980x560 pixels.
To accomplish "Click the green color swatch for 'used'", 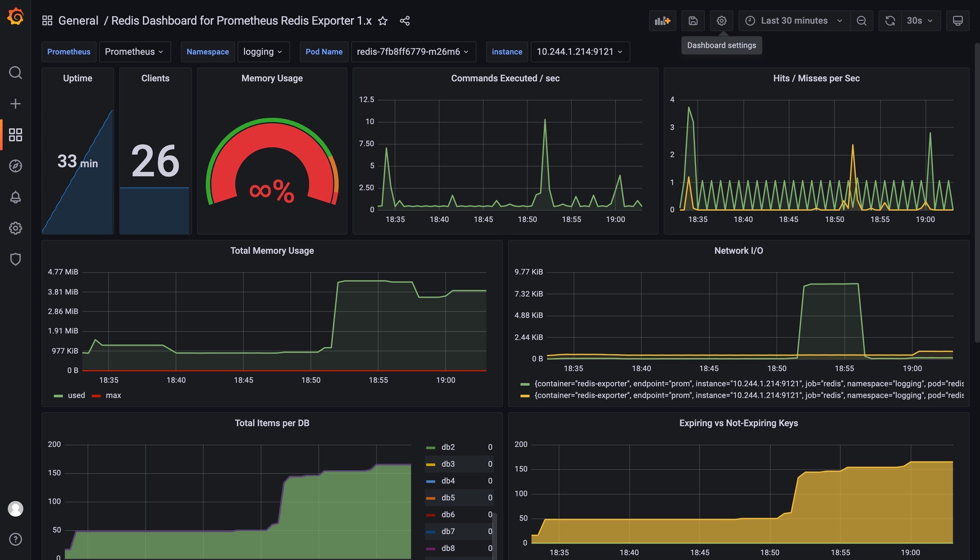I will 58,396.
